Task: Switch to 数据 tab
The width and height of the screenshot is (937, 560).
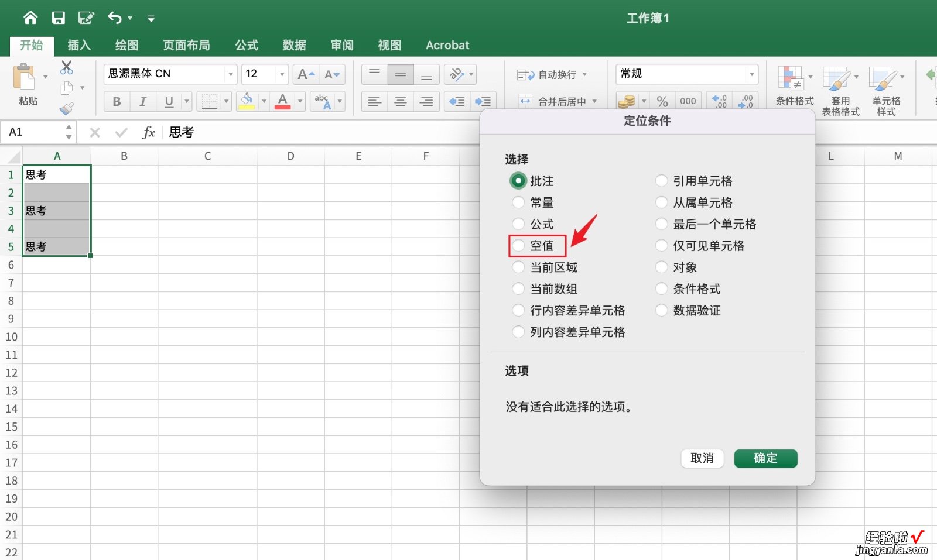Action: (295, 45)
